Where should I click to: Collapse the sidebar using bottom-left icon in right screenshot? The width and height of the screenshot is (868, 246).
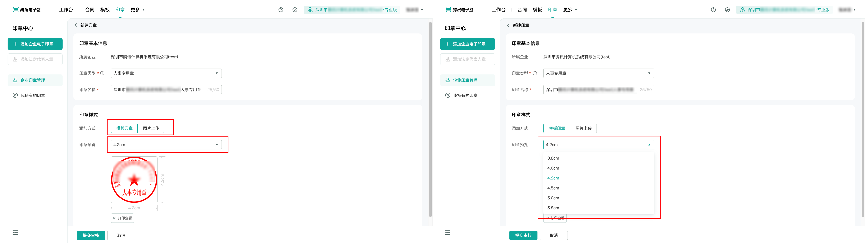pos(448,233)
